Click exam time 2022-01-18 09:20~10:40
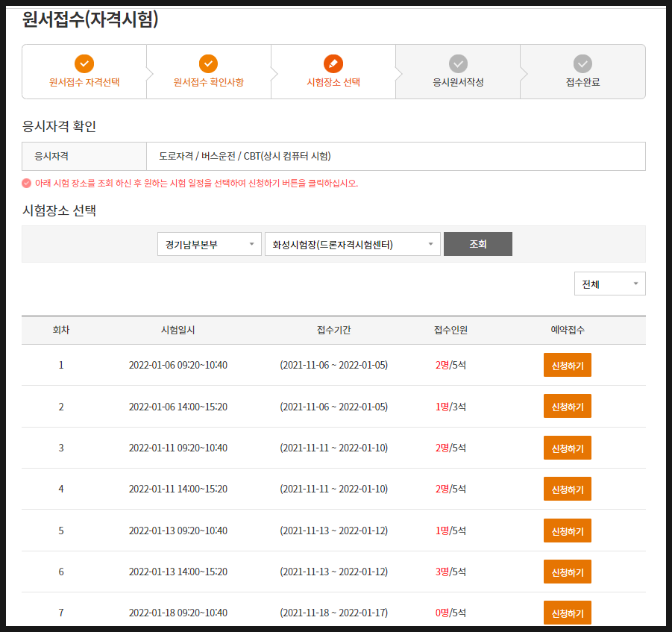Screen dimensions: 672x632 pos(178,613)
